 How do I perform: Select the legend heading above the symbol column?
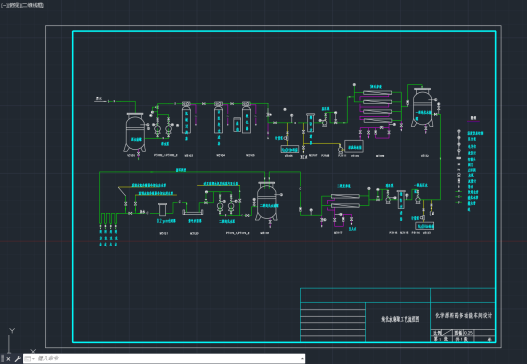(x=473, y=118)
